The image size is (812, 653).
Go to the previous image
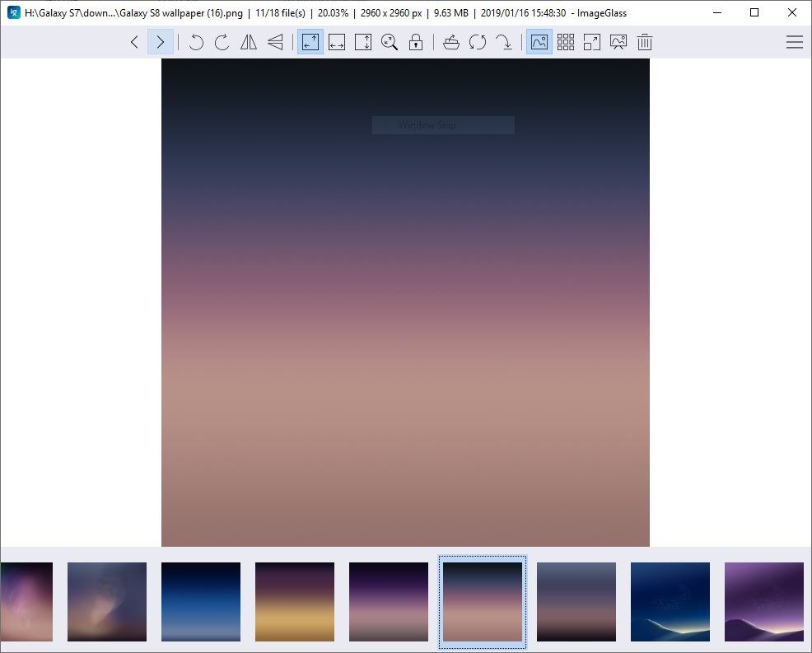(134, 42)
